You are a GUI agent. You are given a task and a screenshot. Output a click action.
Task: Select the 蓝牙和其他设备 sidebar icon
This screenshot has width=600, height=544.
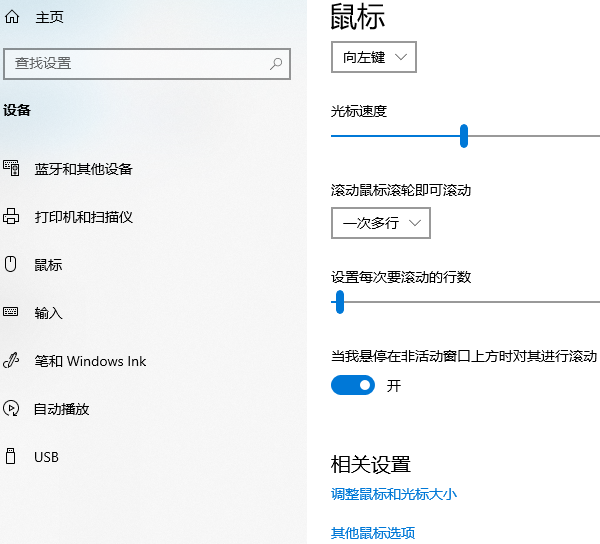point(11,168)
